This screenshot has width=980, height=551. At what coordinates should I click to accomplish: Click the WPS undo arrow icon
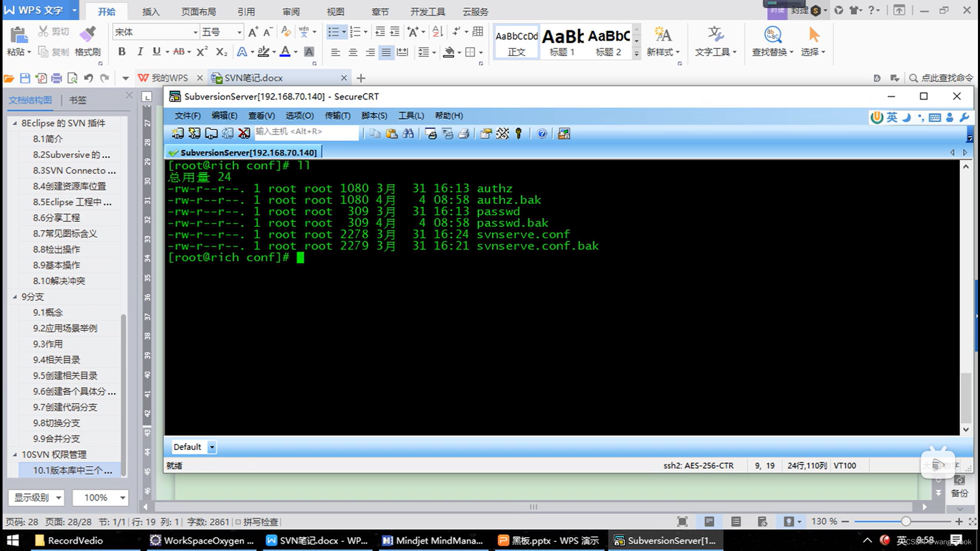[x=88, y=78]
